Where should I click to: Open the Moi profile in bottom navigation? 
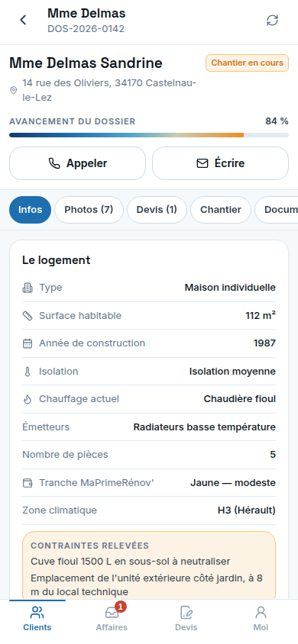tap(261, 619)
